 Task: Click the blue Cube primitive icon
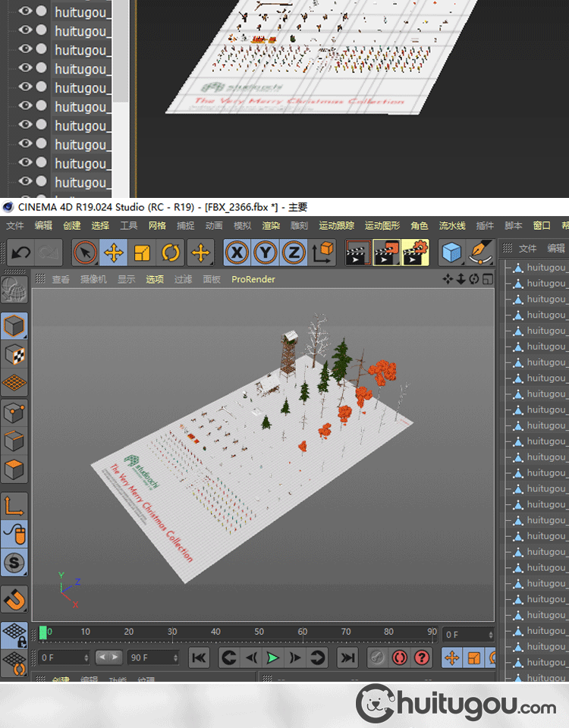(452, 253)
